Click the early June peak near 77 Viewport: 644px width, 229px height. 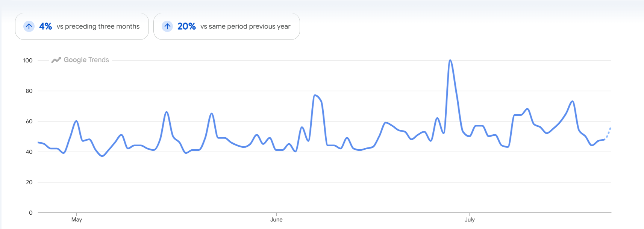click(x=315, y=96)
